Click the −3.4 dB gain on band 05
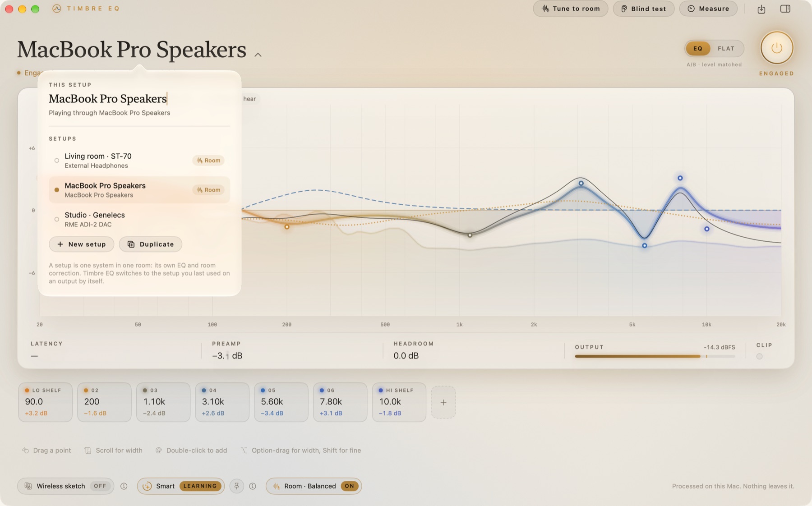Screen dimensions: 812x506 (272, 413)
